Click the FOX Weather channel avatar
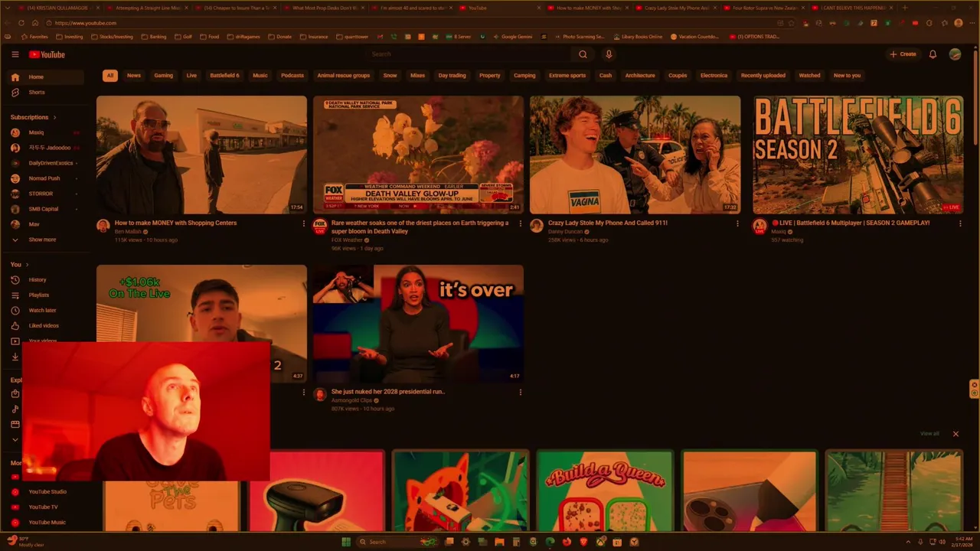The width and height of the screenshot is (980, 551). click(320, 226)
